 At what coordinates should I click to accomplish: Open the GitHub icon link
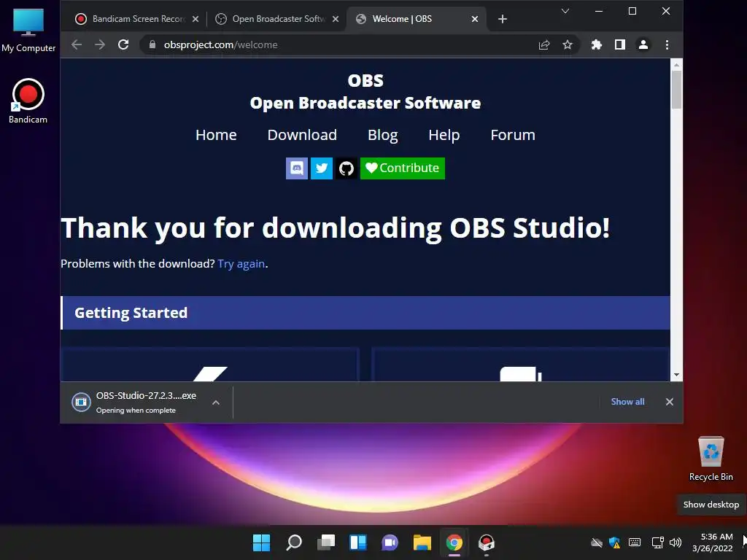pyautogui.click(x=347, y=168)
